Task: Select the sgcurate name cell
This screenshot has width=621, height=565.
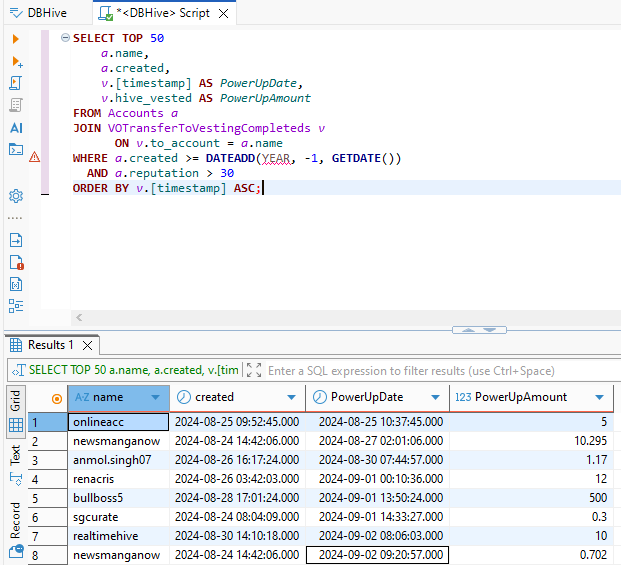Action: pyautogui.click(x=118, y=517)
